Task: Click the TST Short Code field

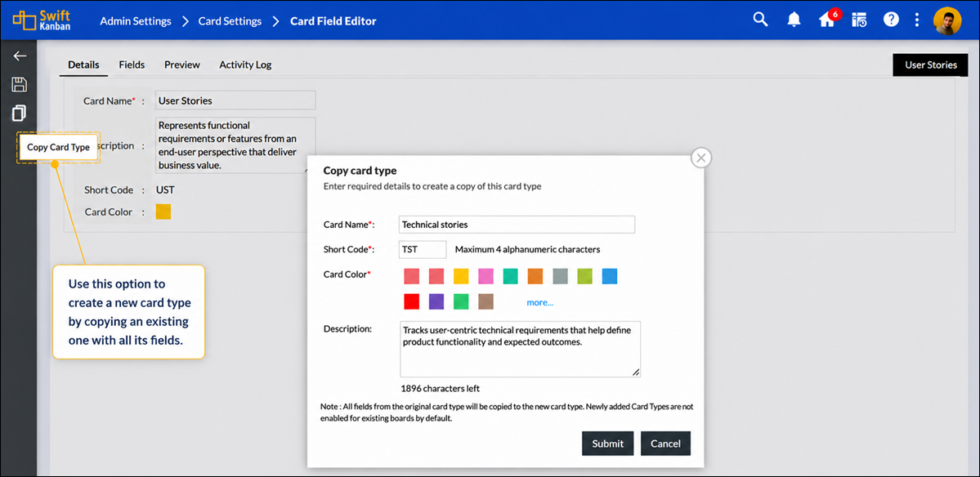Action: (x=423, y=249)
